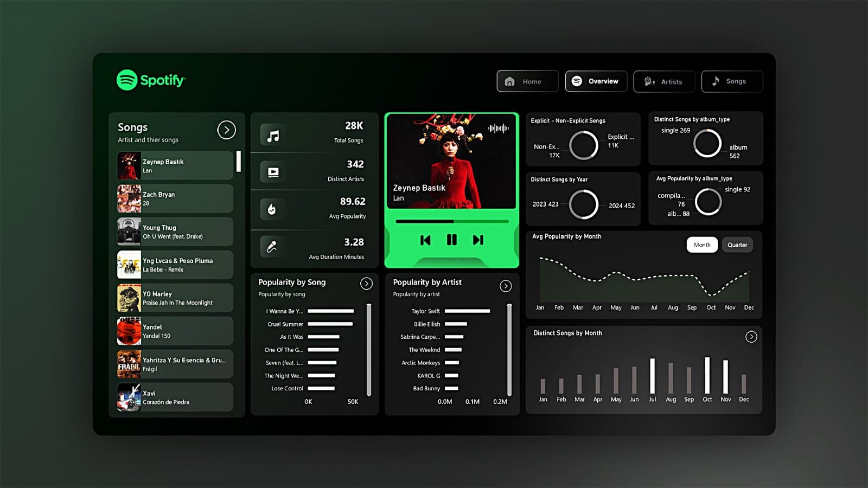
Task: Click the 'single 269' label
Action: pyautogui.click(x=675, y=130)
